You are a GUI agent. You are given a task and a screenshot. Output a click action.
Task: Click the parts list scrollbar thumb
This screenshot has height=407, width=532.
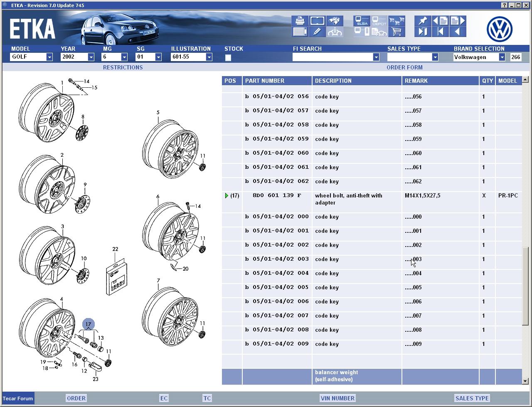pyautogui.click(x=525, y=287)
